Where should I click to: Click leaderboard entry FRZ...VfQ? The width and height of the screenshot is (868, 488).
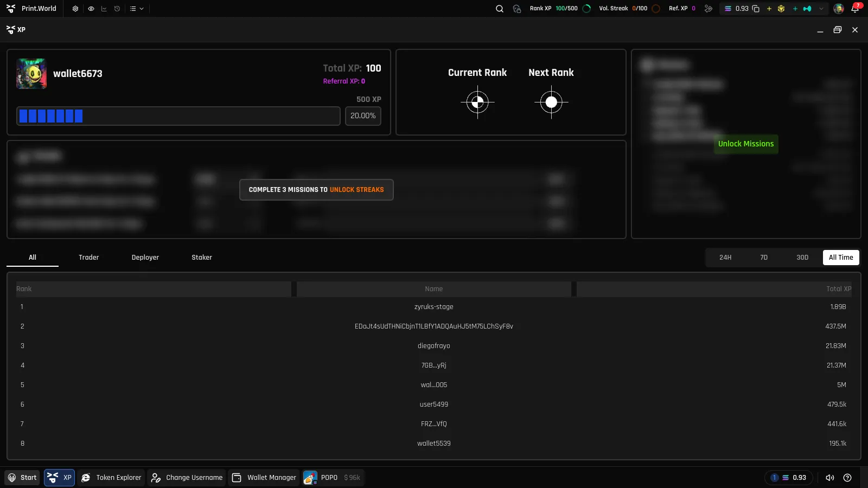pyautogui.click(x=434, y=424)
